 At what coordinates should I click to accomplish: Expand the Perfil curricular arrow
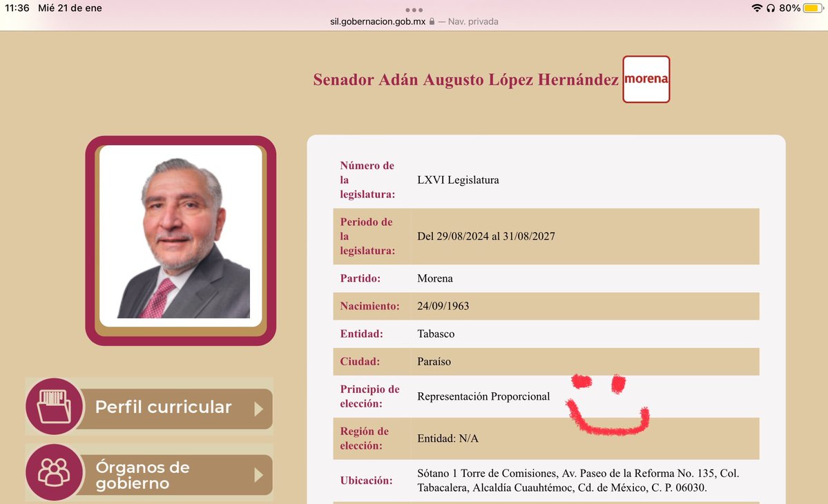258,409
